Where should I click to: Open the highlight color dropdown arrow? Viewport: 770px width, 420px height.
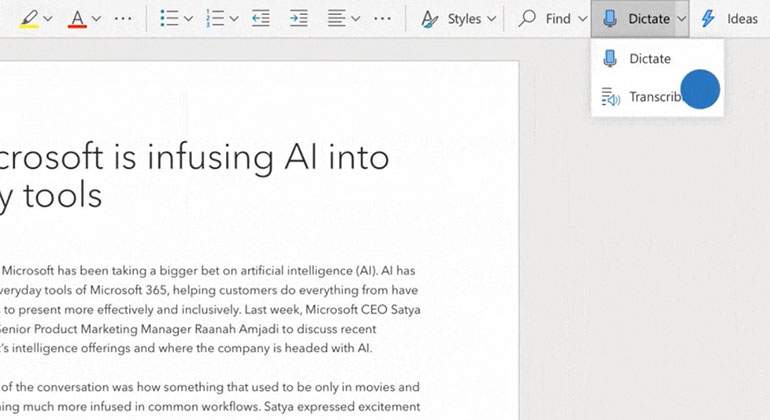click(48, 19)
